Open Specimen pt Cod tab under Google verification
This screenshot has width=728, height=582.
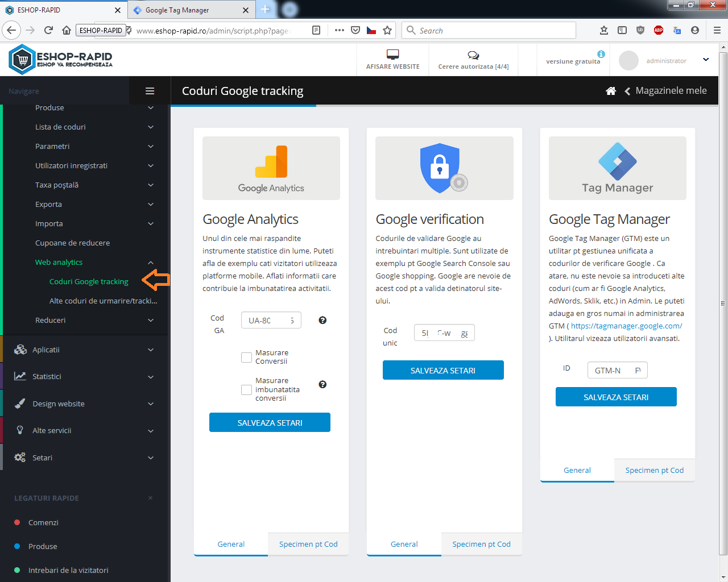point(481,544)
